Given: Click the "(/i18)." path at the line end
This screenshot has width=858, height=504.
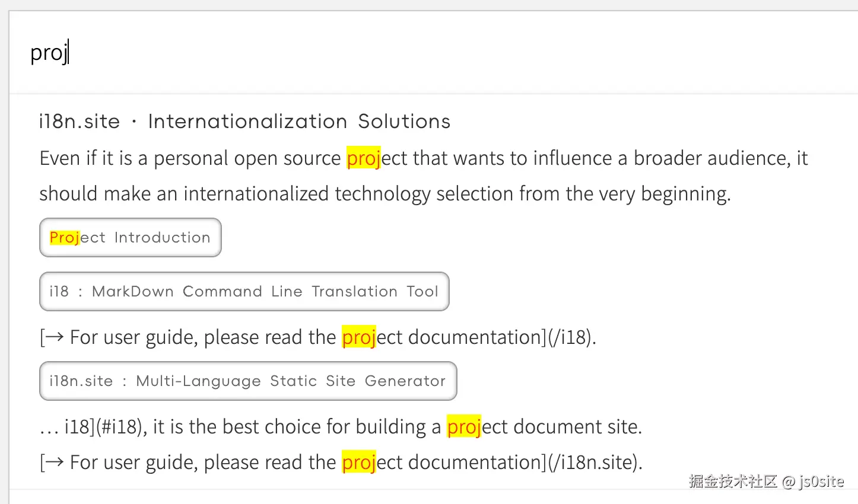Looking at the screenshot, I should [571, 337].
